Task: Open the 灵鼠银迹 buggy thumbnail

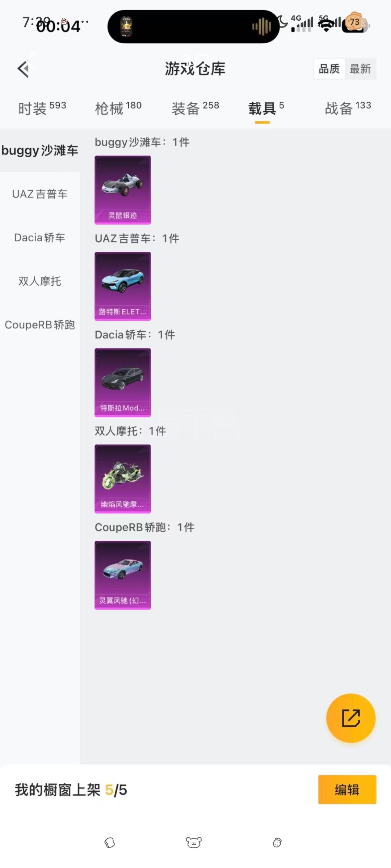Action: (123, 190)
